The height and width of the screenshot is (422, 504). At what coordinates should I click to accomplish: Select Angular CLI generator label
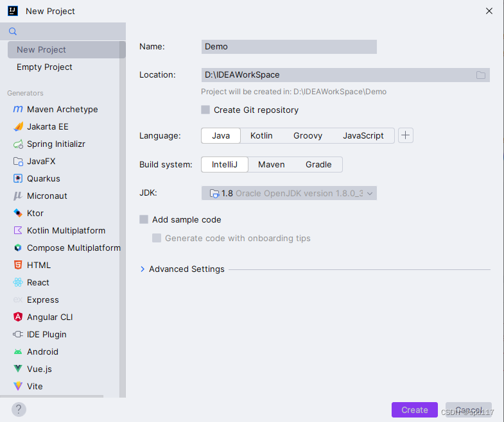[x=50, y=317]
